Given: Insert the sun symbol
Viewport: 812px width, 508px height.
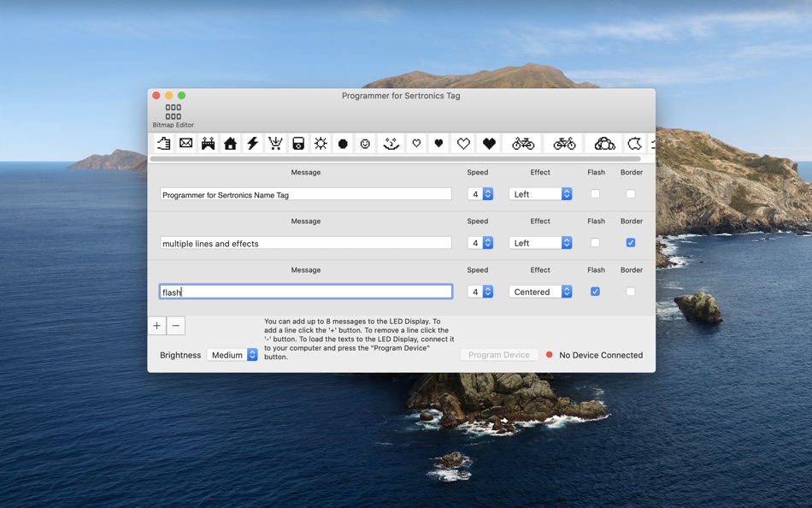Looking at the screenshot, I should coord(321,144).
